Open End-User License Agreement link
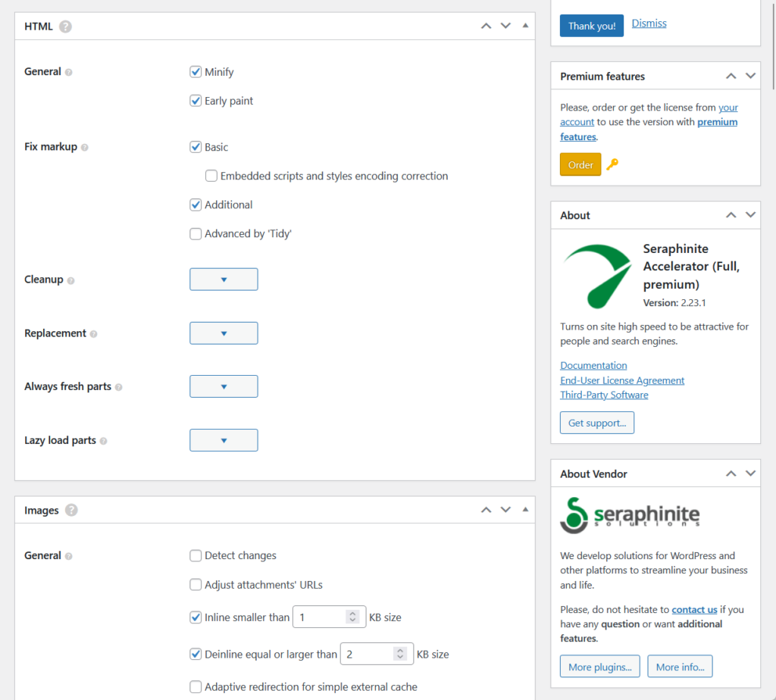This screenshot has height=700, width=776. tap(622, 380)
